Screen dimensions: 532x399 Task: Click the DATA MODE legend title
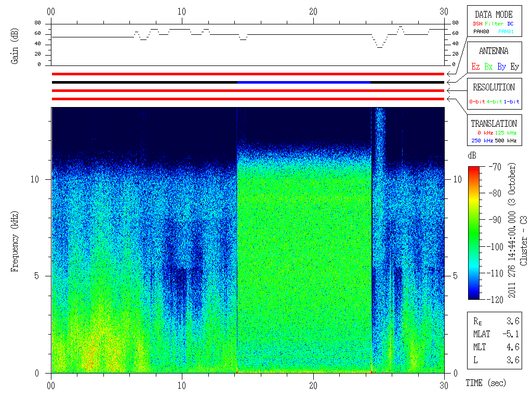coord(493,15)
